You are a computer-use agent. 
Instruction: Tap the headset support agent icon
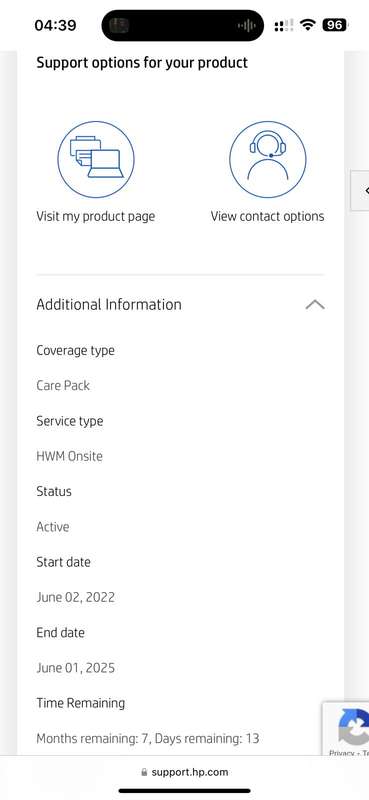[268, 159]
